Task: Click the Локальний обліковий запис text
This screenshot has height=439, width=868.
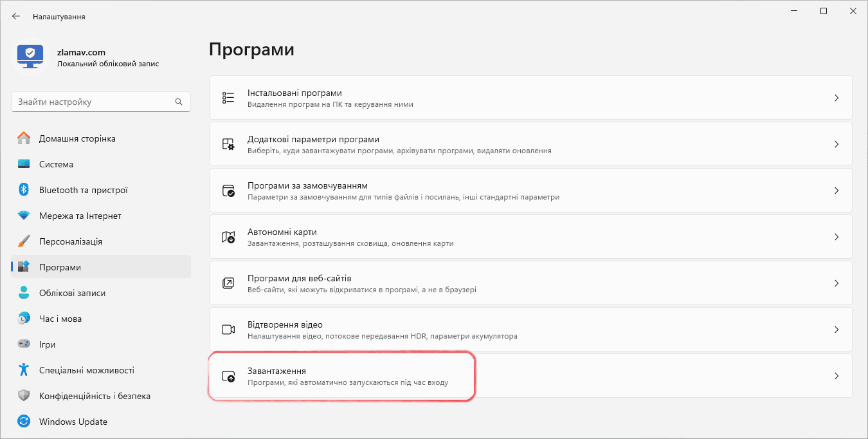Action: tap(108, 64)
